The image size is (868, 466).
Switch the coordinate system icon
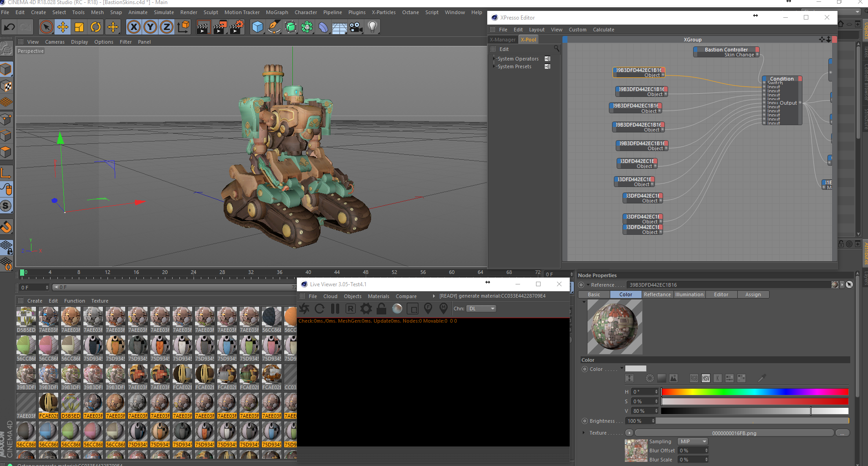click(184, 27)
